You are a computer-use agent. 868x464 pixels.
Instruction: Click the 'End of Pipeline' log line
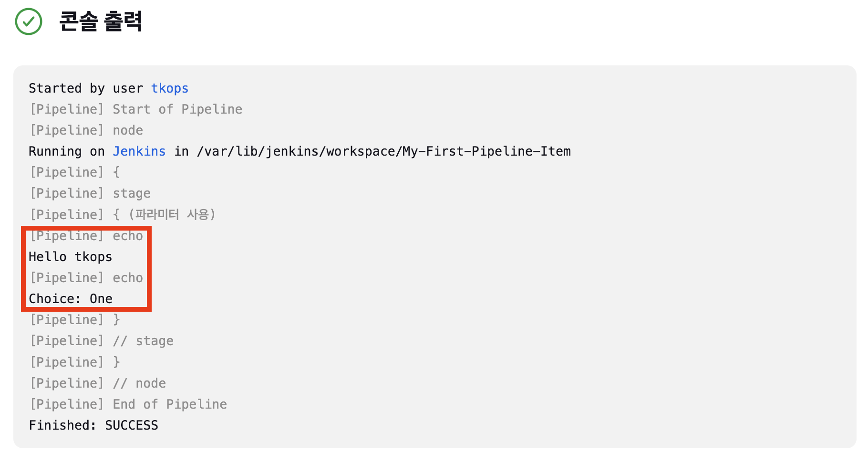click(128, 404)
